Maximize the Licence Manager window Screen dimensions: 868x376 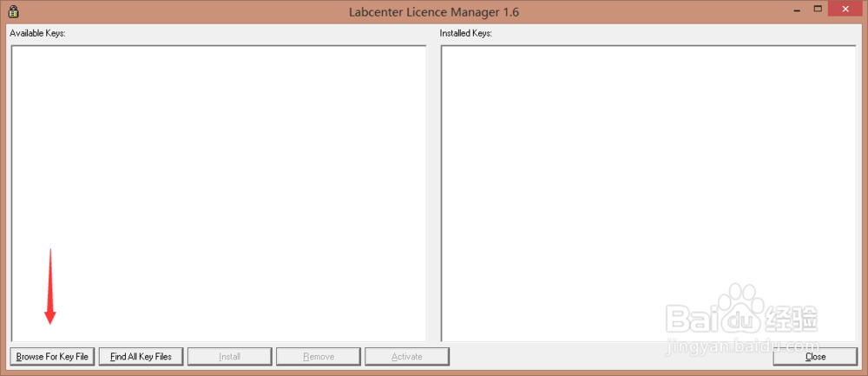[x=818, y=9]
